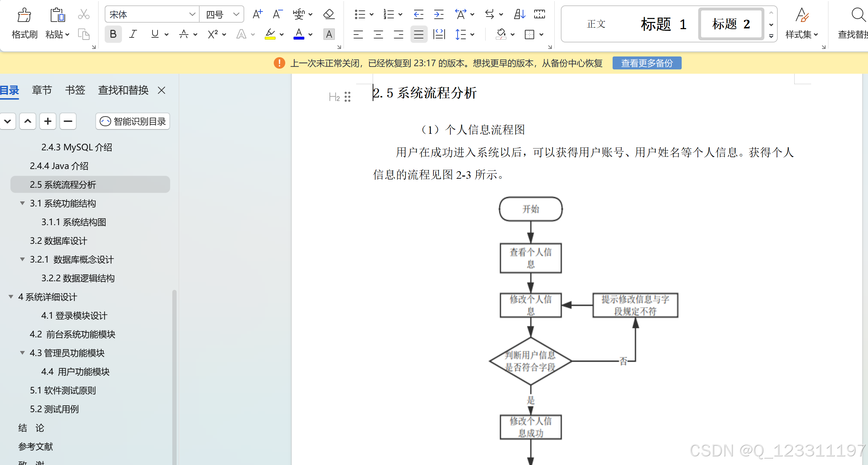Go to 2.4.3 MySQL 介绍 heading

click(77, 147)
